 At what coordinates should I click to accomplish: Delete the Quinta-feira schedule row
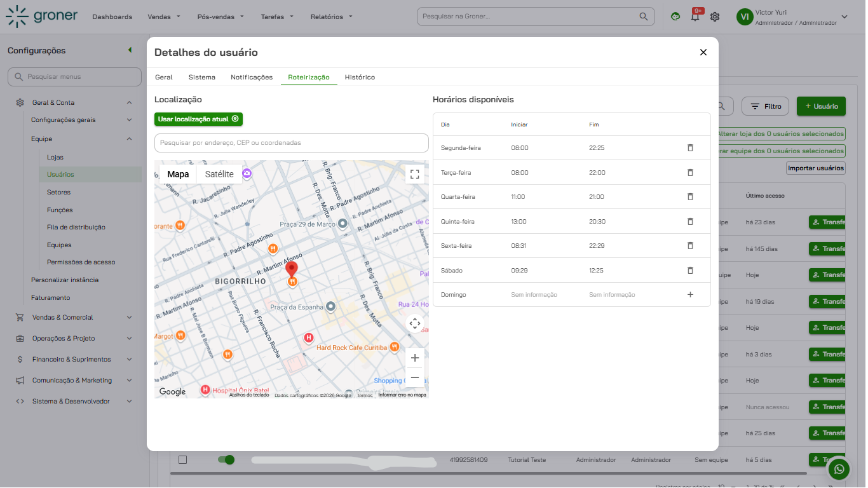point(690,221)
